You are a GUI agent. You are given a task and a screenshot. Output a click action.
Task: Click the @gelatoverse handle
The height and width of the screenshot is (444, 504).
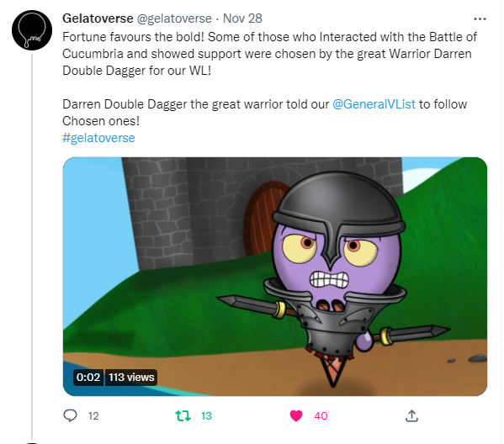[x=174, y=18]
